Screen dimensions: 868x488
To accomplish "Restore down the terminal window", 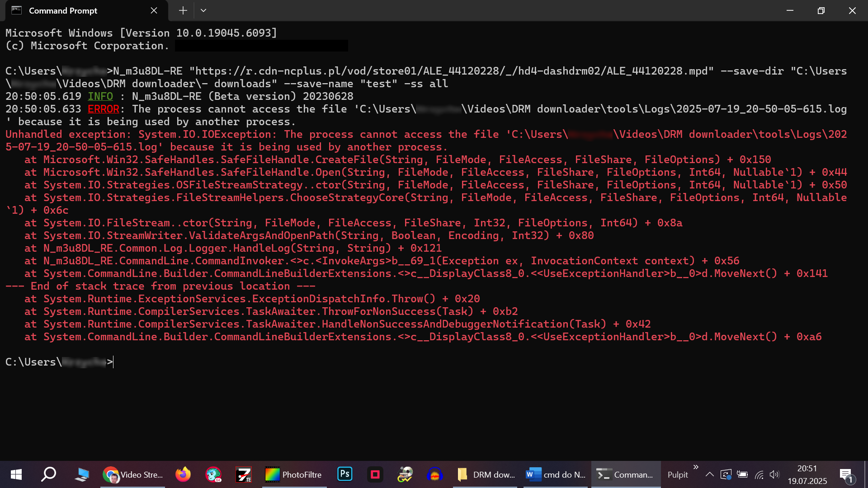I will (821, 11).
